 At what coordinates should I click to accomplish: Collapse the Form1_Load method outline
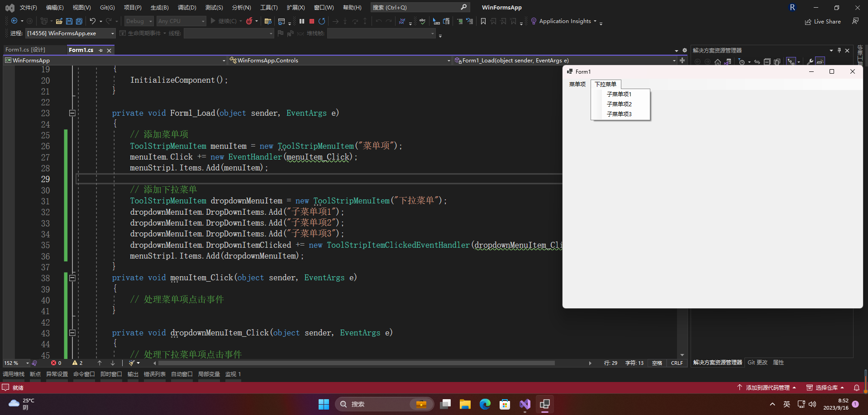coord(72,113)
